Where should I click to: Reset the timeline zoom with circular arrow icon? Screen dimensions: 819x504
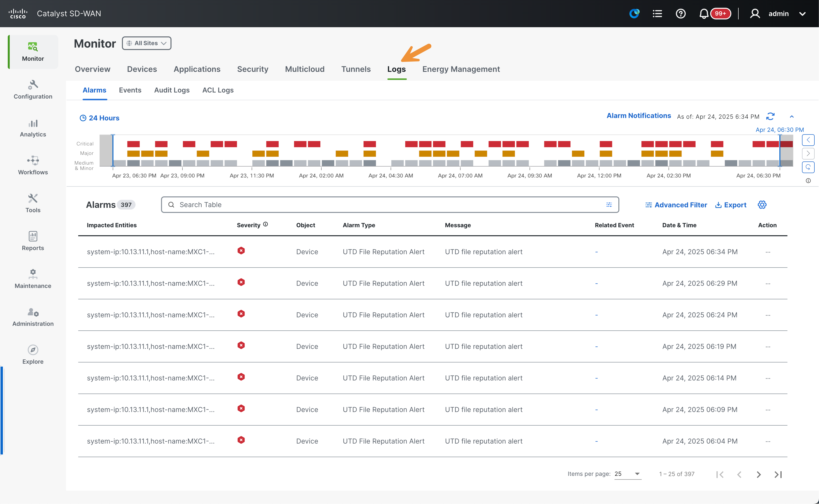[x=808, y=167]
